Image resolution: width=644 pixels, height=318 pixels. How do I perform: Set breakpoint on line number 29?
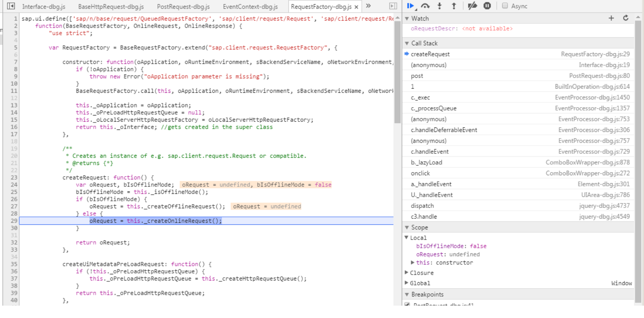[14, 221]
